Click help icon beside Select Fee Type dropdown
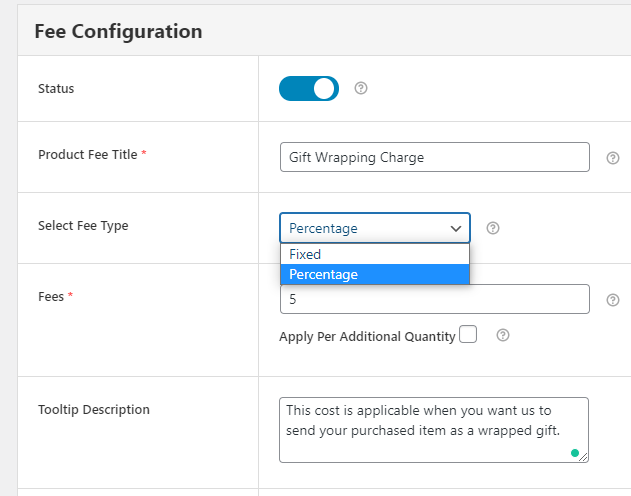The image size is (631, 496). [x=492, y=228]
